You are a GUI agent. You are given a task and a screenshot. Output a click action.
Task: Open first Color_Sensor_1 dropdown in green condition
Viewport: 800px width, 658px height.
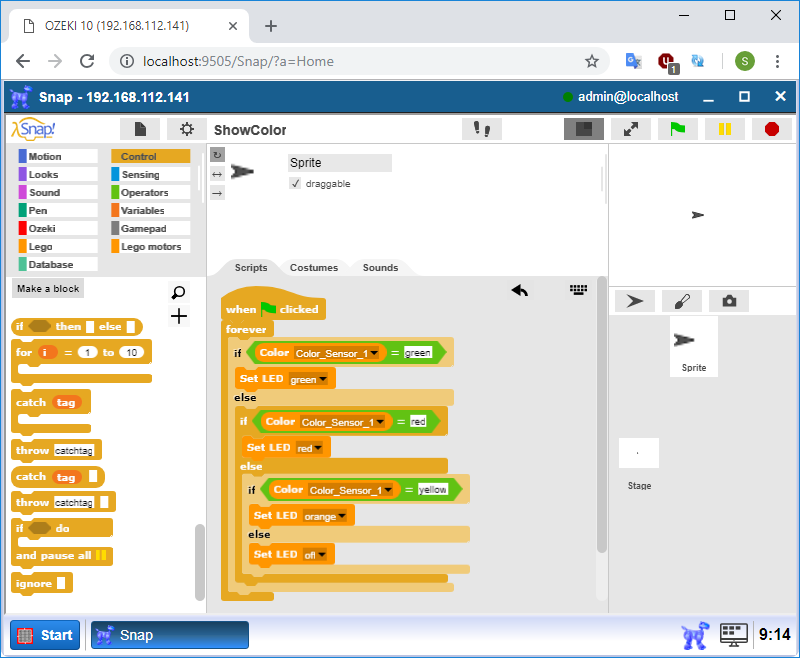(374, 353)
